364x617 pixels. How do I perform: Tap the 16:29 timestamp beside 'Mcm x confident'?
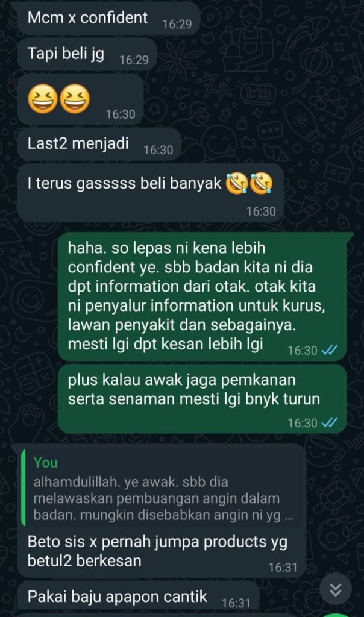pos(177,24)
